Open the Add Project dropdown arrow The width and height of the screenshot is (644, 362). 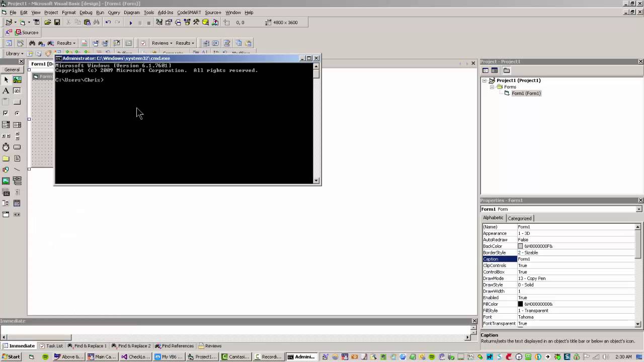point(16,23)
